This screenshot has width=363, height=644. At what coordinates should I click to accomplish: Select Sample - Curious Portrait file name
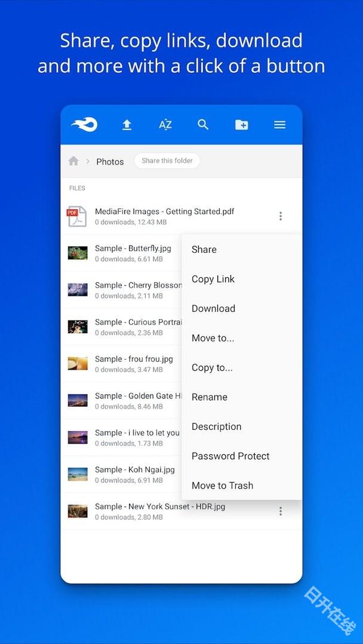point(138,323)
